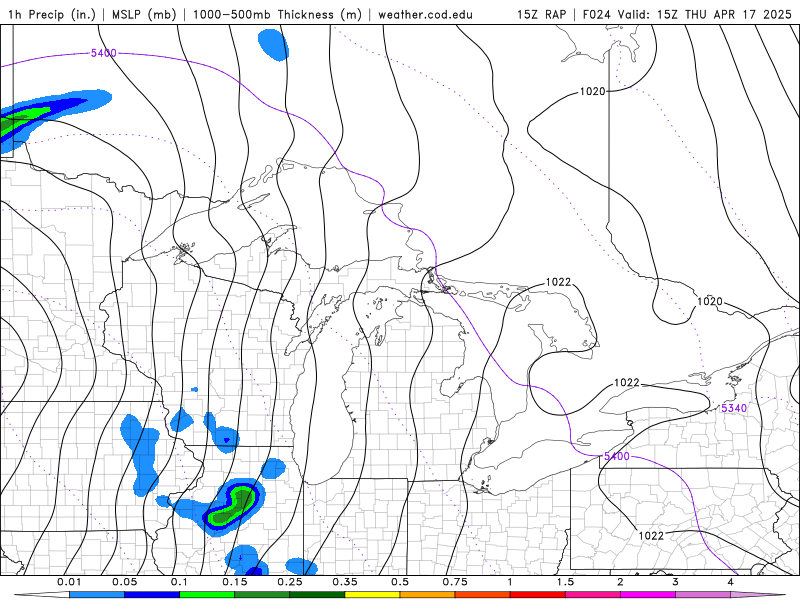800x600 pixels.
Task: Click the purple '5400' label near Lake Erie
Action: 616,456
